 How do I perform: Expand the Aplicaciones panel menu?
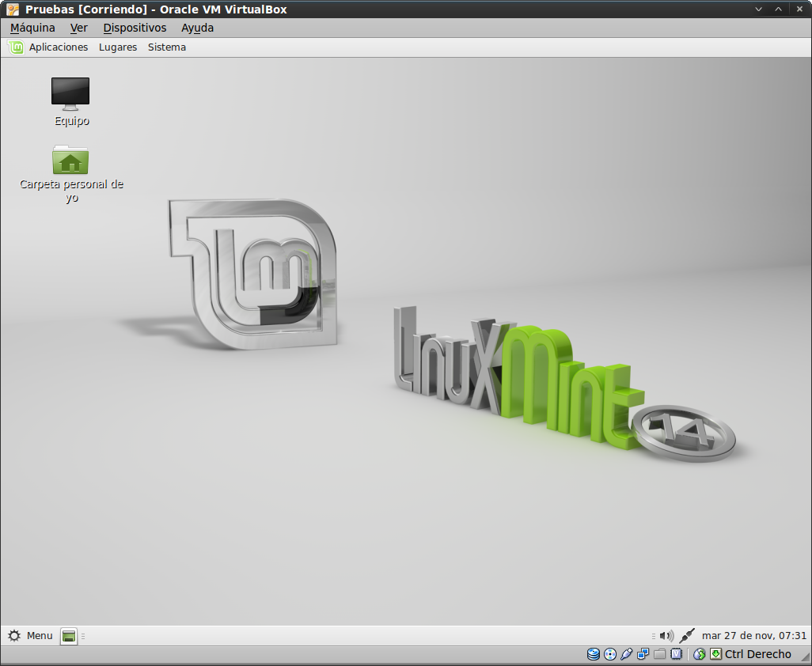58,47
